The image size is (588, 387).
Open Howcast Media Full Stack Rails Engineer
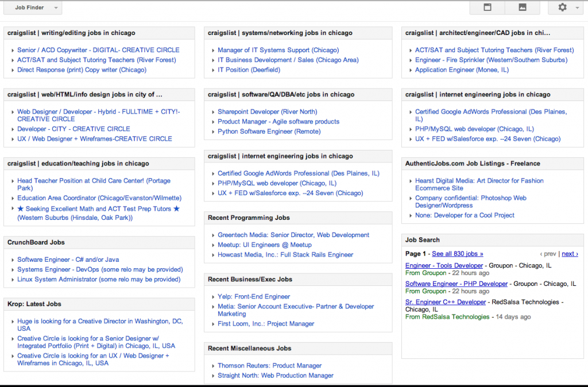[285, 254]
